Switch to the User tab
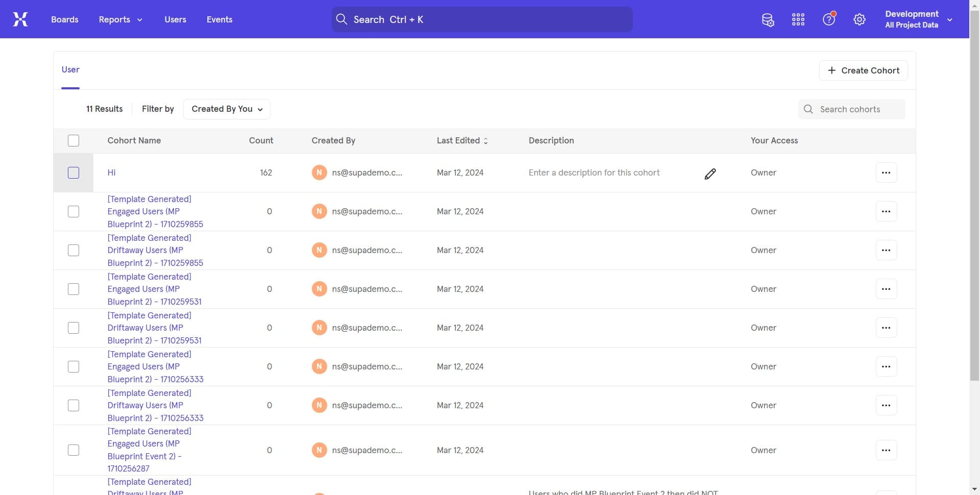 [70, 69]
